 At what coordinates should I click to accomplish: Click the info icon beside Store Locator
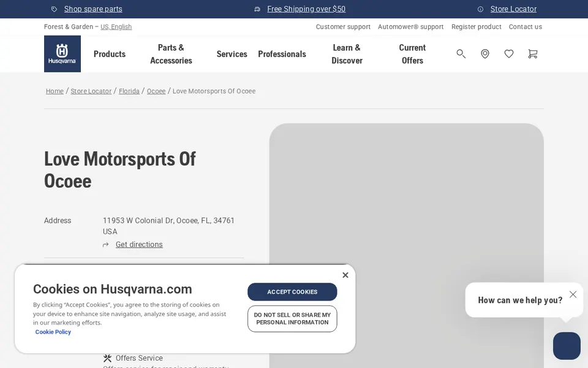tap(480, 9)
